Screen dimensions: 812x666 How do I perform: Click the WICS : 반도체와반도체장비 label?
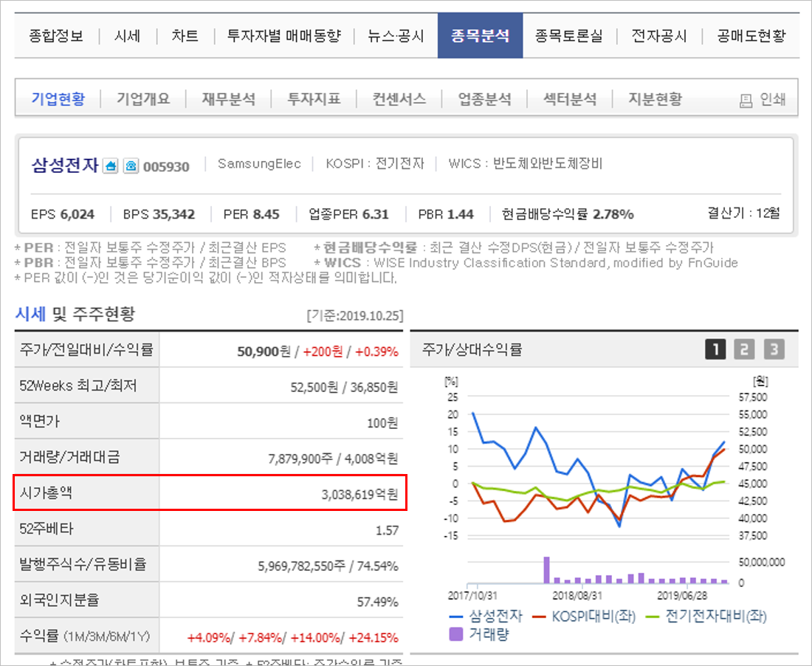(525, 164)
